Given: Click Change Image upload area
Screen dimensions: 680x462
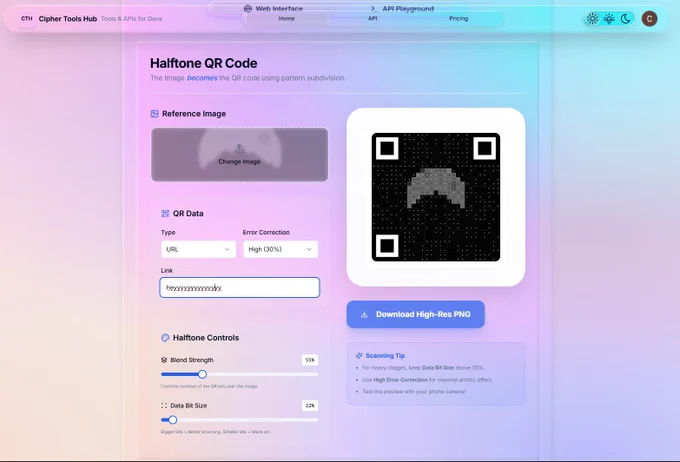Looking at the screenshot, I should click(239, 154).
